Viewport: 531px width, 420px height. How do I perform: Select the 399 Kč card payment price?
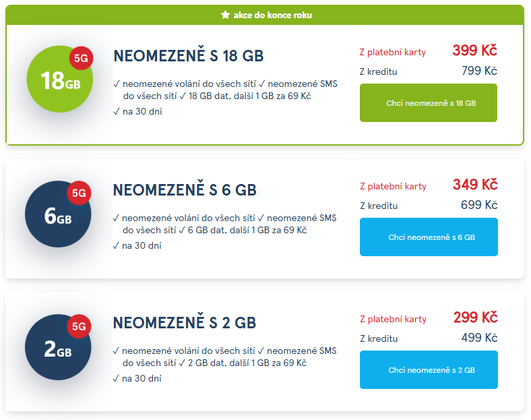point(474,51)
